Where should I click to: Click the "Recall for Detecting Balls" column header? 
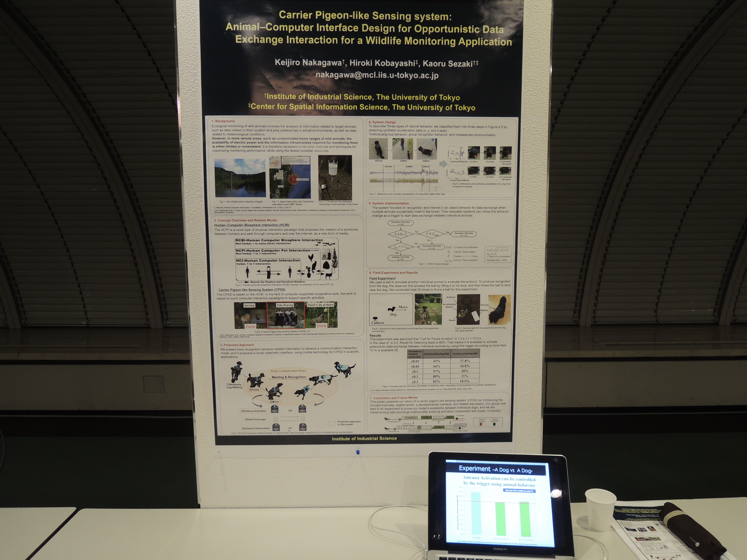pyautogui.click(x=437, y=354)
